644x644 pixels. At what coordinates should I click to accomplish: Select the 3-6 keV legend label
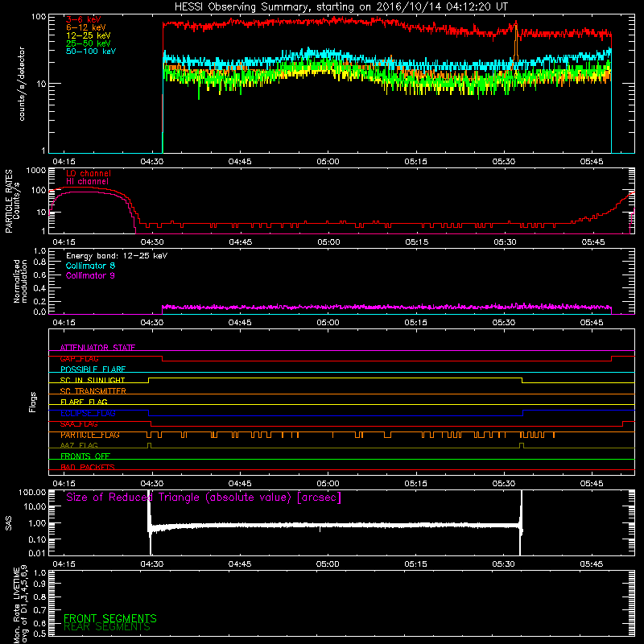(x=84, y=19)
